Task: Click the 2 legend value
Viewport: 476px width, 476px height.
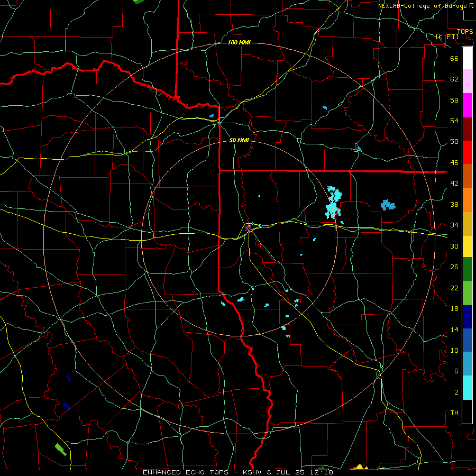Action: tap(456, 392)
